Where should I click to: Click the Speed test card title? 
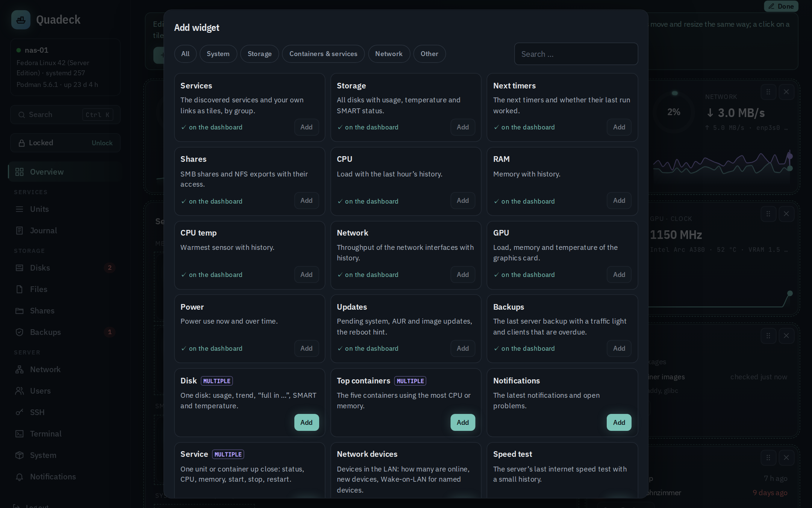[512, 454]
